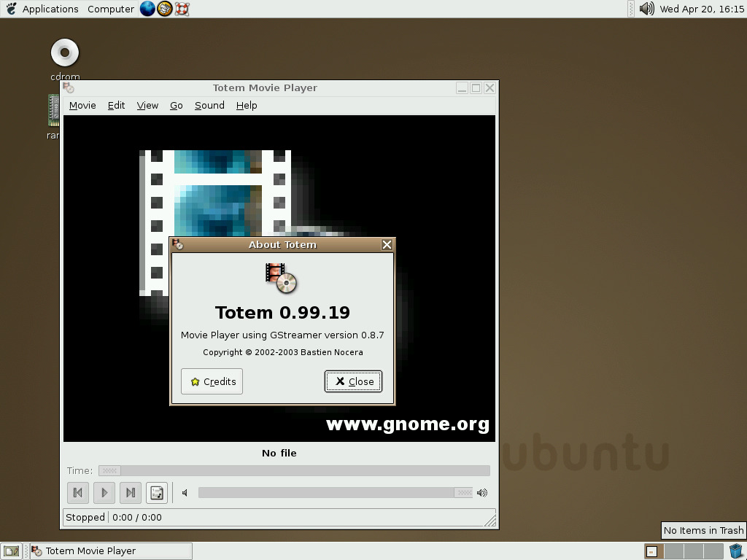Click the Trash icon in the bottom panel

(736, 551)
